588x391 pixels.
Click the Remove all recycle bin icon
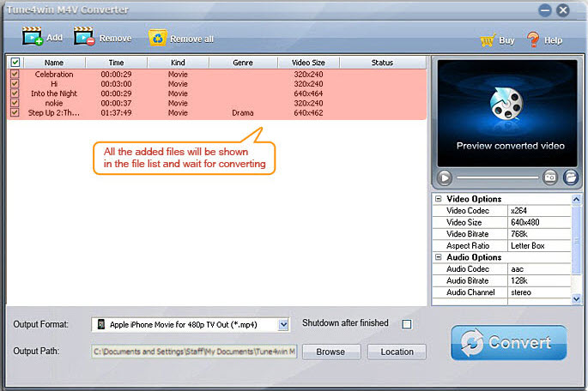pyautogui.click(x=158, y=39)
